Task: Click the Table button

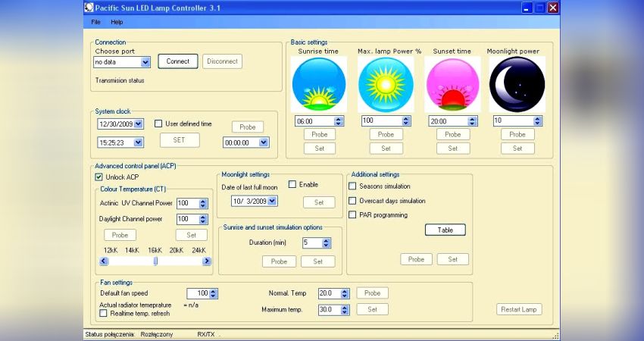Action: pyautogui.click(x=445, y=230)
